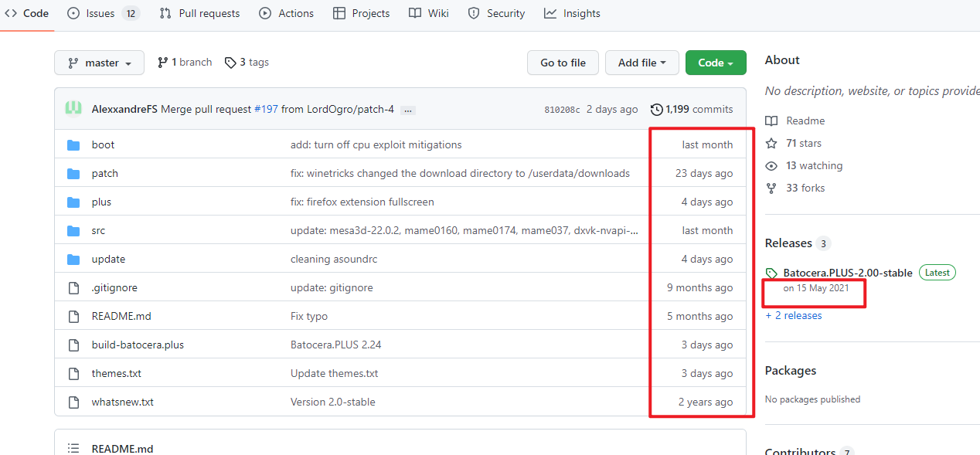The height and width of the screenshot is (455, 980).
Task: Click the Go to file button
Action: (563, 63)
